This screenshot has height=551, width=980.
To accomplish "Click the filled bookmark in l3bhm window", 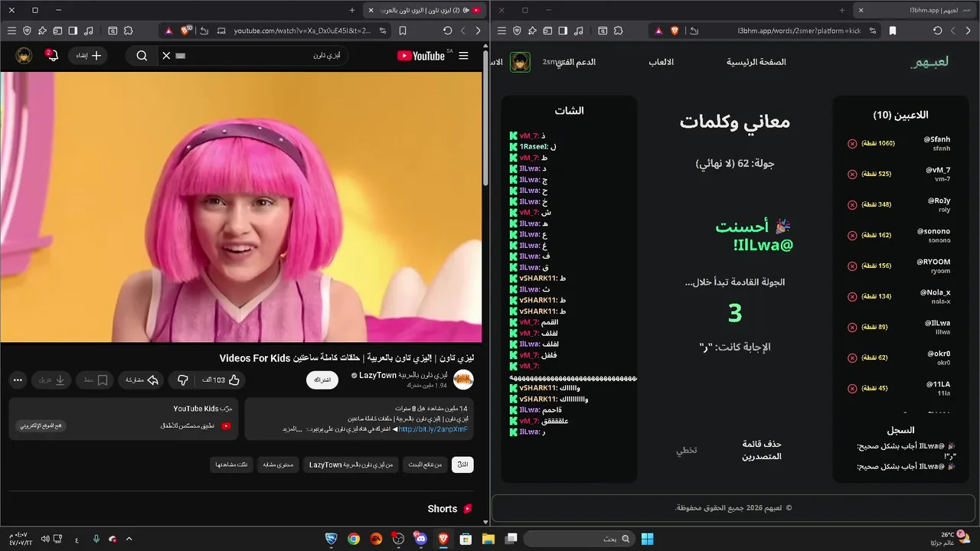I will (x=893, y=31).
